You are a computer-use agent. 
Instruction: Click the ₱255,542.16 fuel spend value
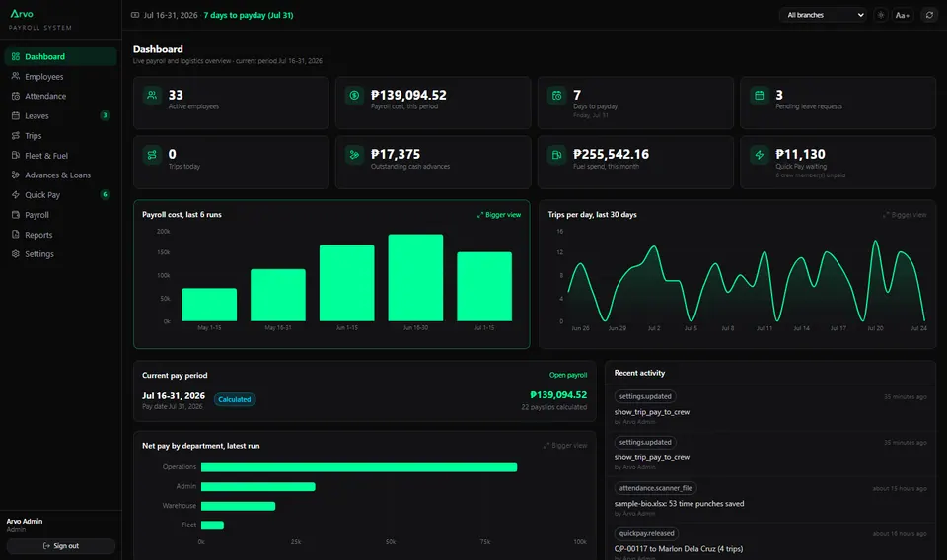(612, 154)
